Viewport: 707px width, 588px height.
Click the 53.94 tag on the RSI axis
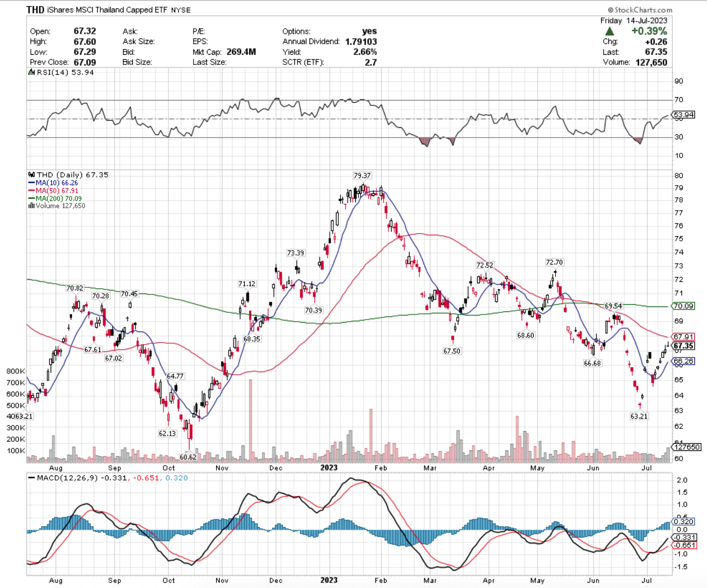(x=684, y=115)
